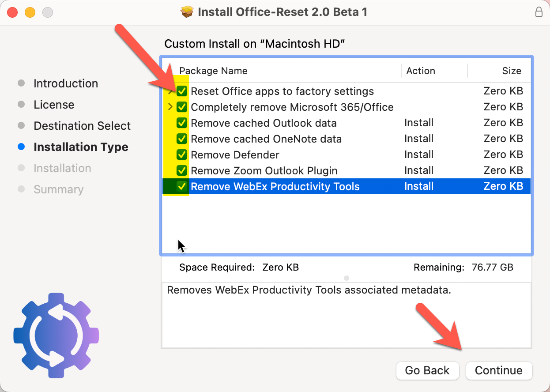Toggle Remove cached Outlook data checkbox

(182, 123)
